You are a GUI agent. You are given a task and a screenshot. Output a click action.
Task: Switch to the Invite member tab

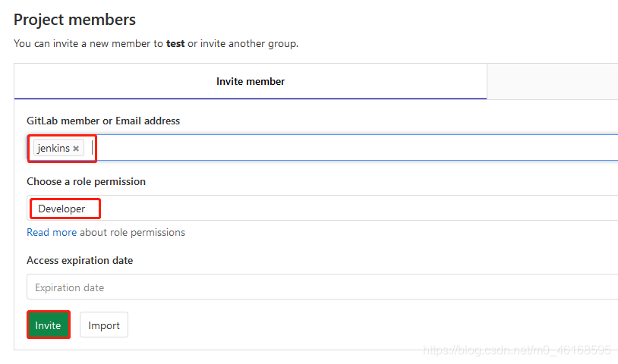pyautogui.click(x=251, y=81)
